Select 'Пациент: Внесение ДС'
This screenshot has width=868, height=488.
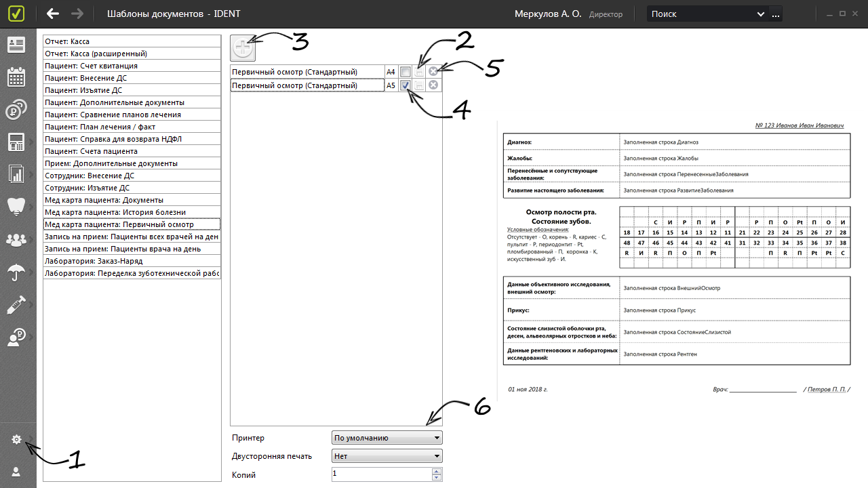pos(132,78)
